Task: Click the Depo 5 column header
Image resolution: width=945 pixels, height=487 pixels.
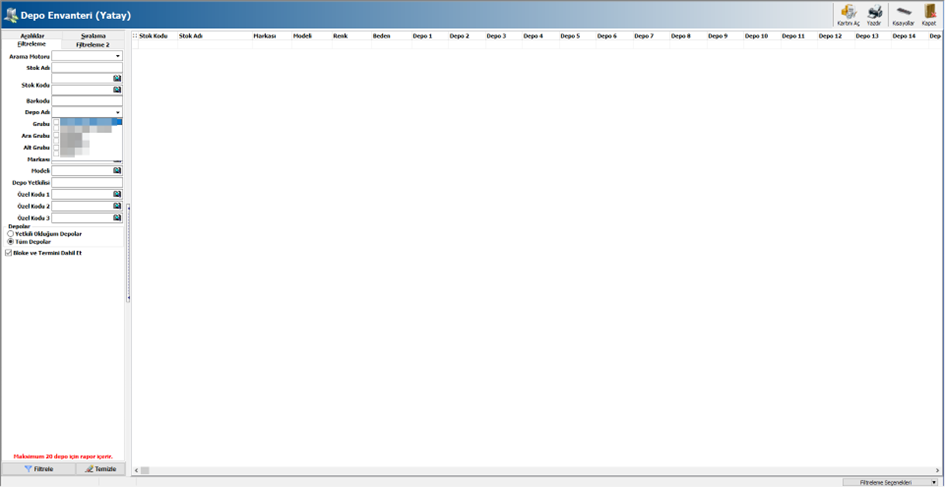Action: coord(578,36)
